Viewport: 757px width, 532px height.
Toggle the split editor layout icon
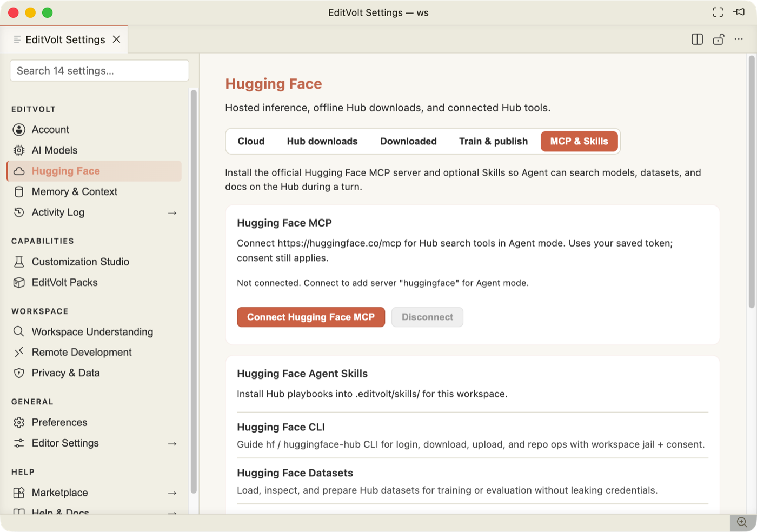(x=698, y=39)
